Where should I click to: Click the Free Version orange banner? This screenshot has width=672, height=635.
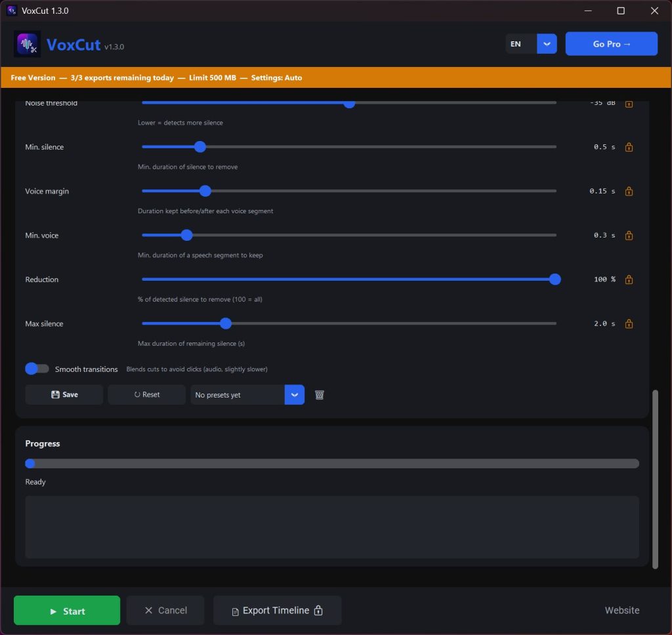336,77
